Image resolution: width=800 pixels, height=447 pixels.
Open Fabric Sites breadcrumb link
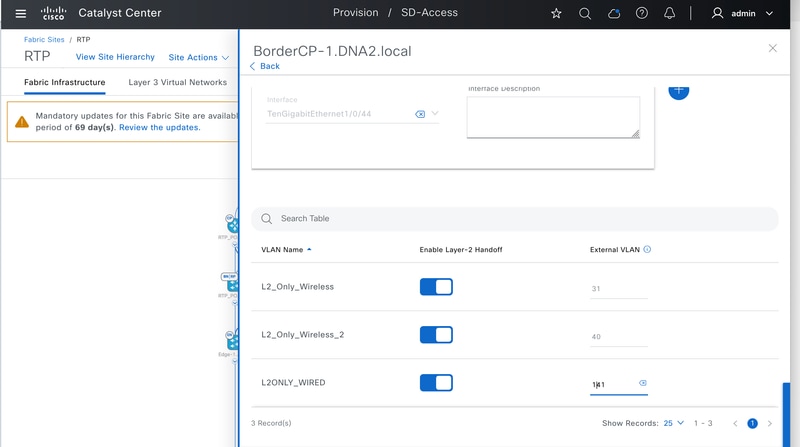pyautogui.click(x=44, y=39)
